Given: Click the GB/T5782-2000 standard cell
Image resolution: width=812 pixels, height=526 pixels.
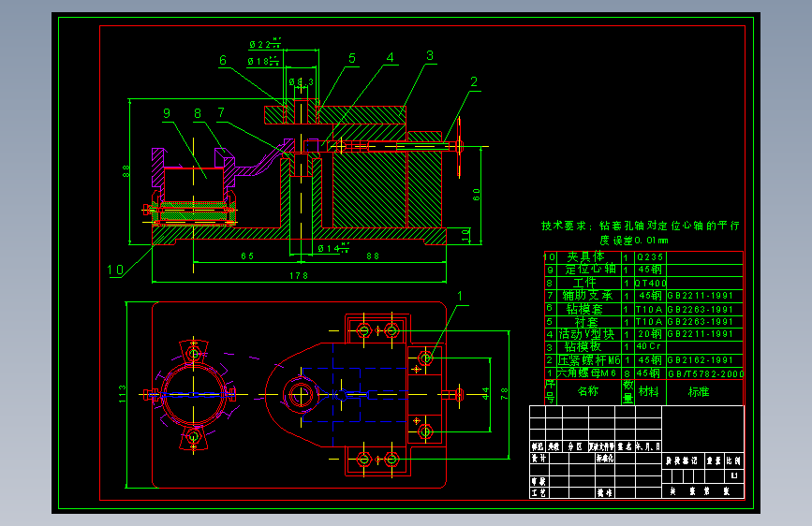Looking at the screenshot, I should click(x=705, y=373).
